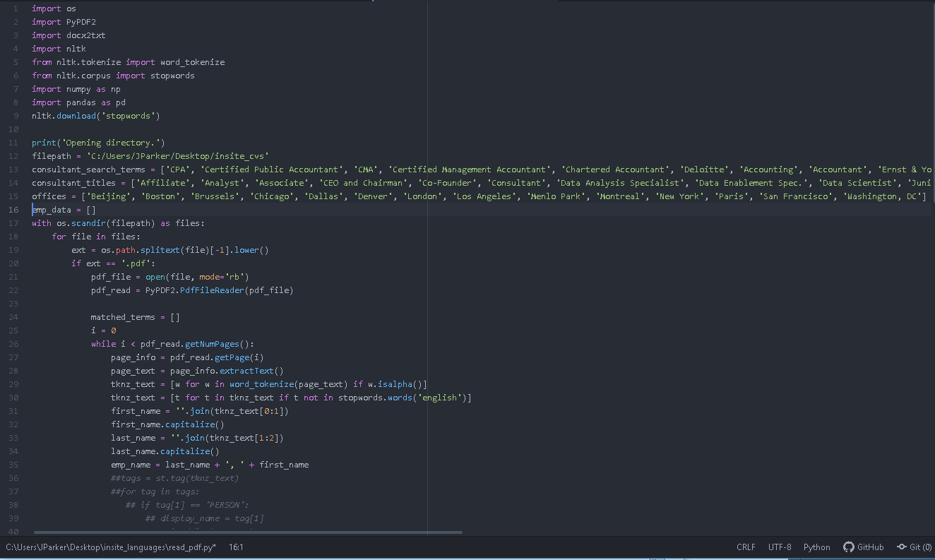Click the 'PyPDF2' import on line 2

pos(81,22)
